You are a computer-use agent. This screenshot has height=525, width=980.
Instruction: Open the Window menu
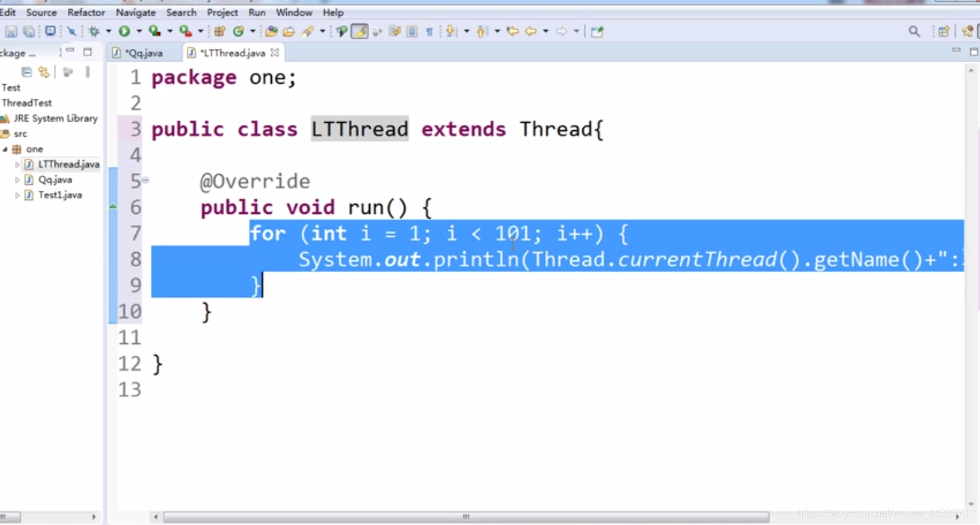point(294,12)
